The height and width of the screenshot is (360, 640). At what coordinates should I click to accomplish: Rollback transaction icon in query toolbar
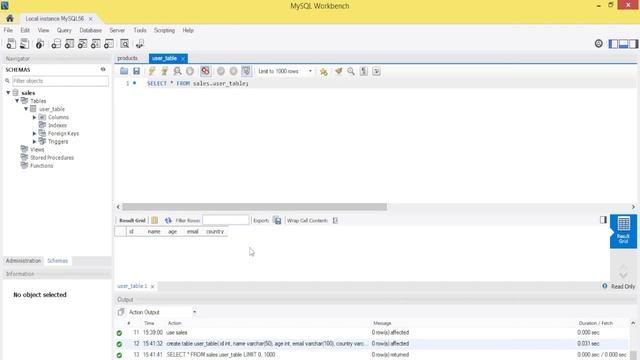click(x=233, y=71)
